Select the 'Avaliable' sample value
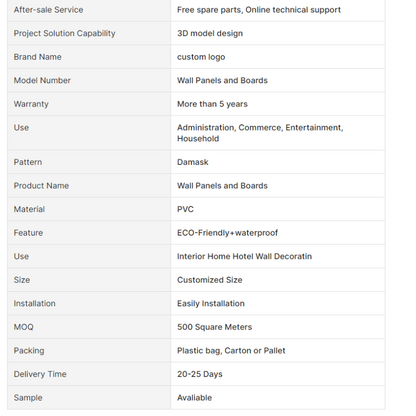 click(x=194, y=398)
